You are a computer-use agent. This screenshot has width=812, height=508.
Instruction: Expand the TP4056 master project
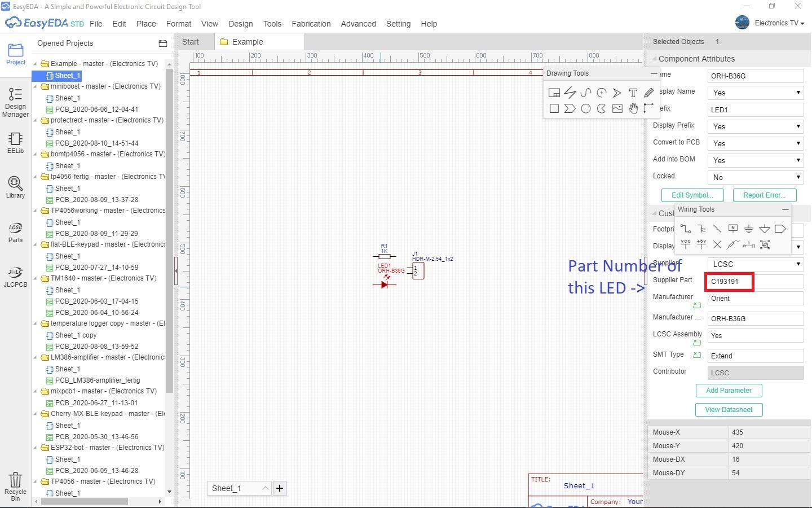tap(36, 481)
